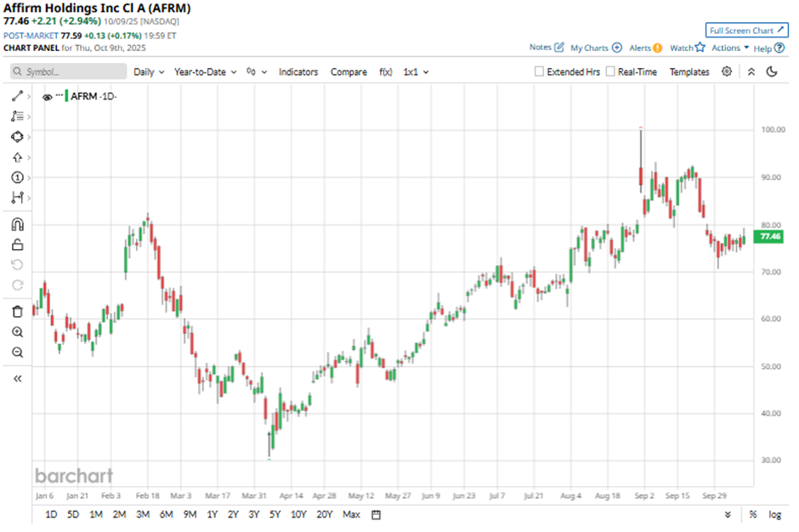
Task: Open the Compare menu
Action: 348,72
